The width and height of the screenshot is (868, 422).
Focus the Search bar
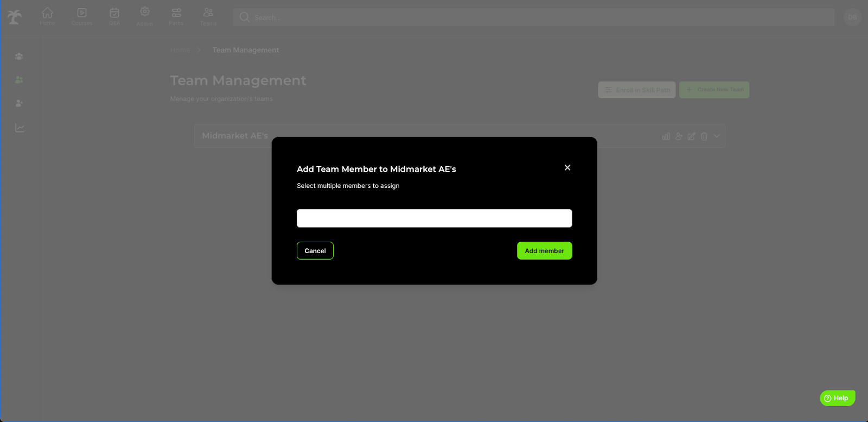coord(534,17)
